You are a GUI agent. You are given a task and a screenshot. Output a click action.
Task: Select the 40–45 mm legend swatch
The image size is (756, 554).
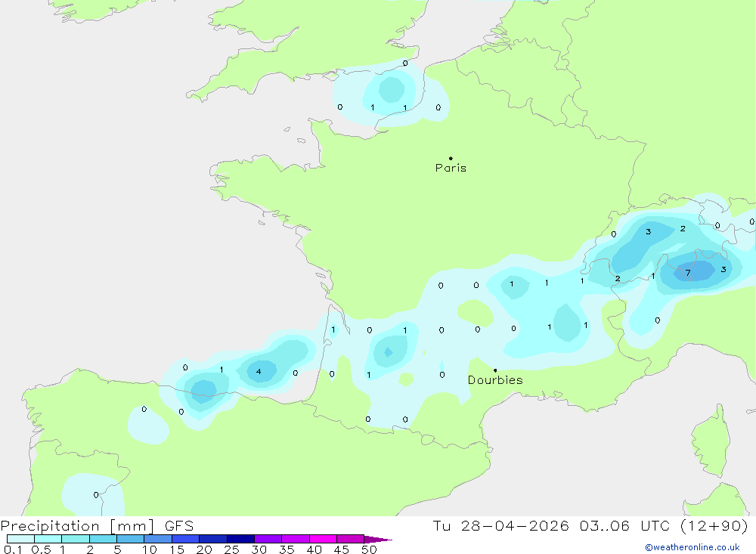click(323, 539)
